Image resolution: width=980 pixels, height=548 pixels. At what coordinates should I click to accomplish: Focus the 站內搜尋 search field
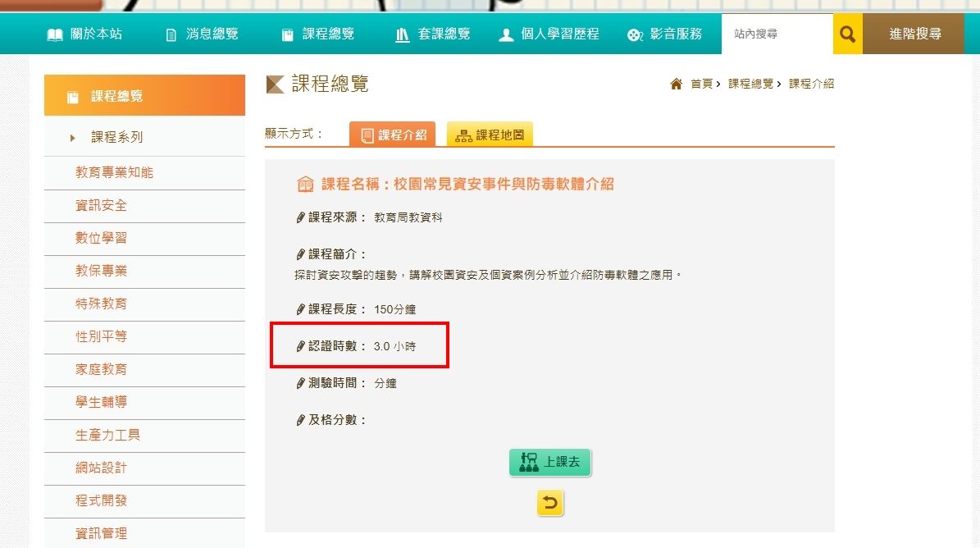(x=776, y=34)
